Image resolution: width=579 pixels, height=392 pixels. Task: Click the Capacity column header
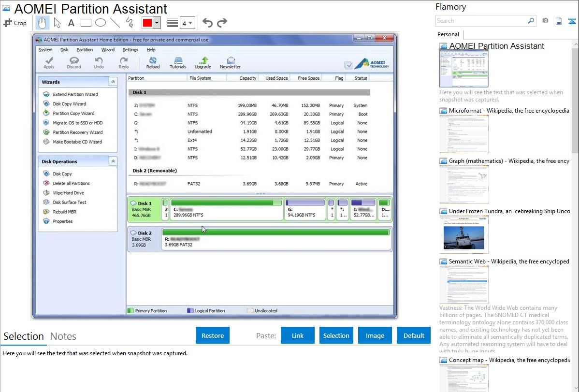pos(247,78)
